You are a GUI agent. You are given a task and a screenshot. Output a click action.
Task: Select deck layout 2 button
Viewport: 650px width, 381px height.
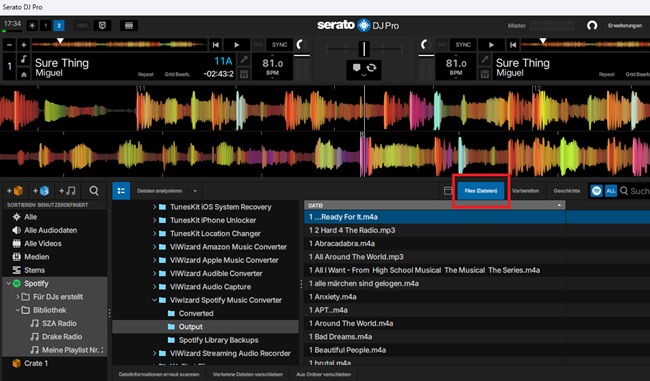click(x=59, y=26)
